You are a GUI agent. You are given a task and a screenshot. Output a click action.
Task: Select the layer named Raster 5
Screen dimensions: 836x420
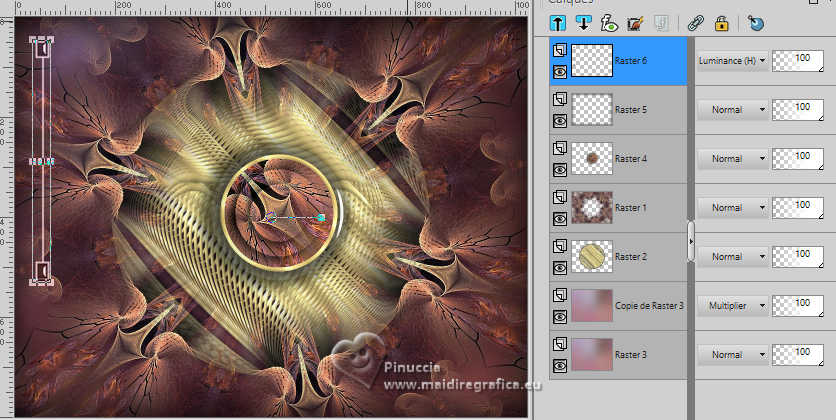[x=631, y=110]
